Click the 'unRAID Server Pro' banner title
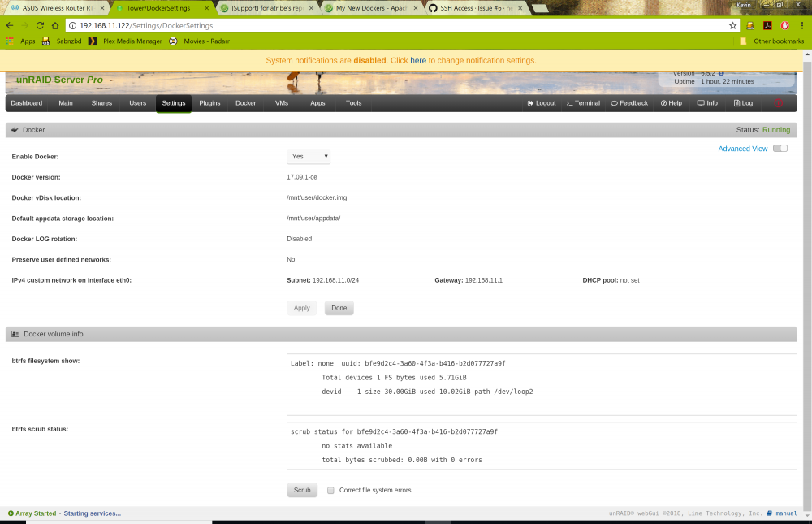812x524 pixels. point(59,80)
